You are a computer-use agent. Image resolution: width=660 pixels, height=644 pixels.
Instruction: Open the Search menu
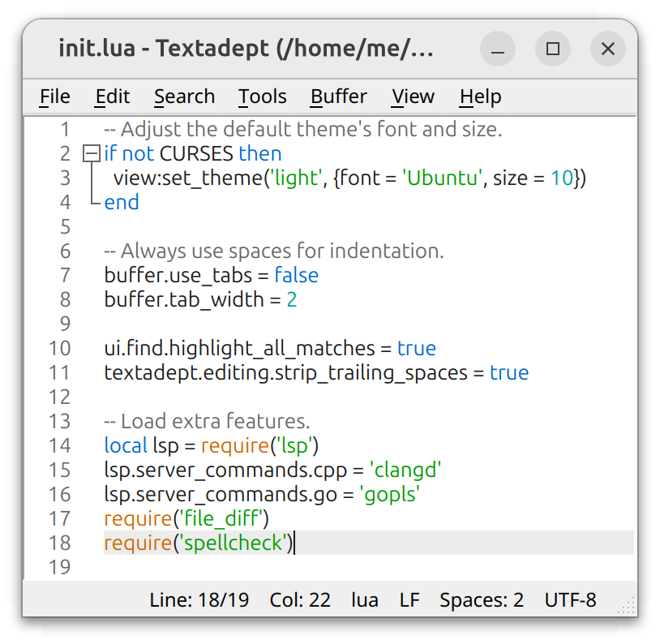[184, 97]
